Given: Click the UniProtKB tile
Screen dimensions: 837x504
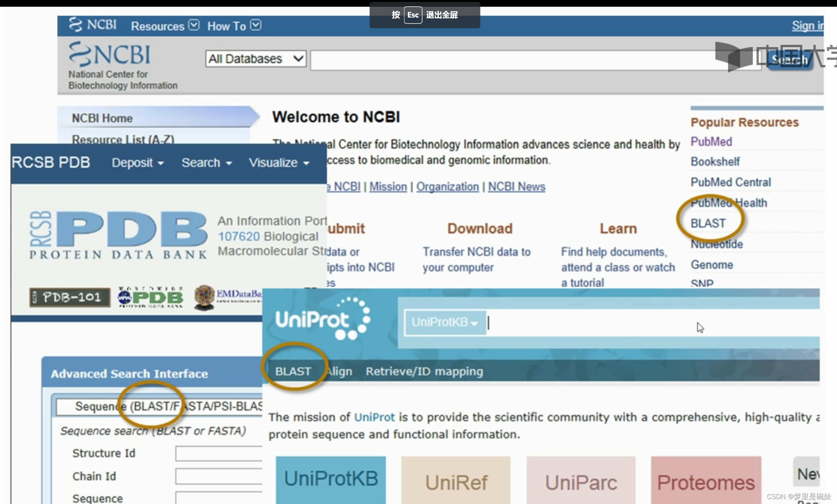Looking at the screenshot, I should pos(331,479).
